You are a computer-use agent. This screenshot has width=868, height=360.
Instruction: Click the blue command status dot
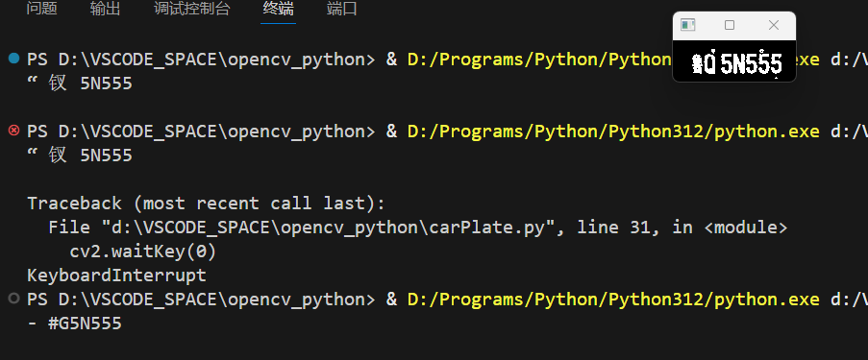pyautogui.click(x=13, y=58)
